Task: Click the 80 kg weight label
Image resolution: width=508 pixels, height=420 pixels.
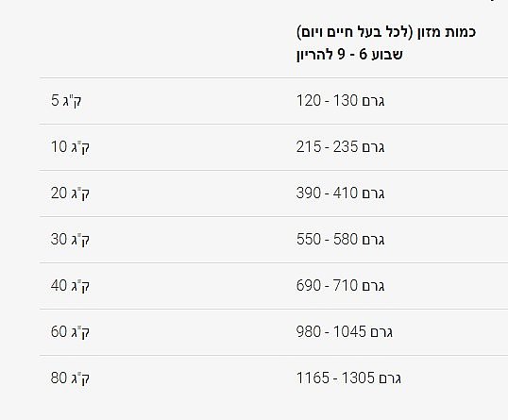Action: (x=70, y=378)
